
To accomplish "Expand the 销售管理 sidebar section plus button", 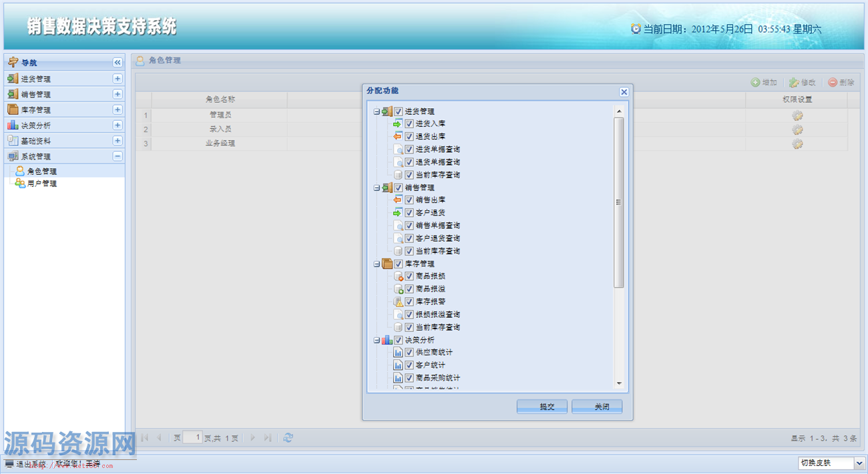I will 118,94.
